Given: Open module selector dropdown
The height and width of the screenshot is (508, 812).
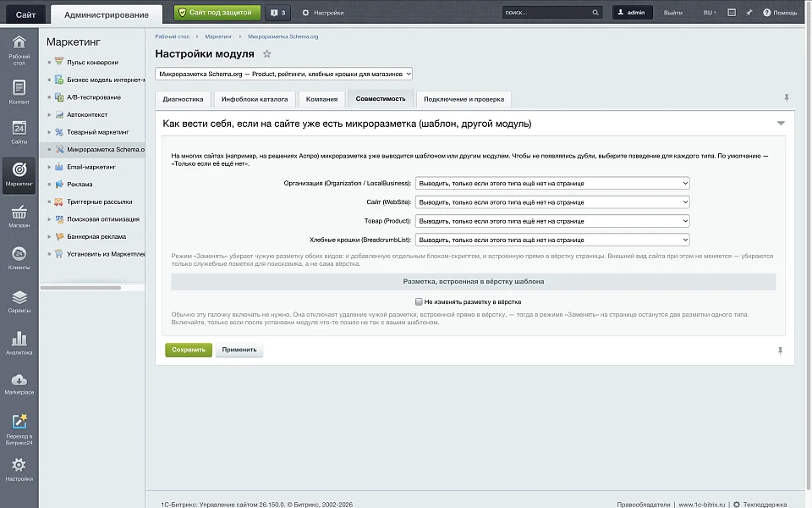Looking at the screenshot, I should pos(283,74).
